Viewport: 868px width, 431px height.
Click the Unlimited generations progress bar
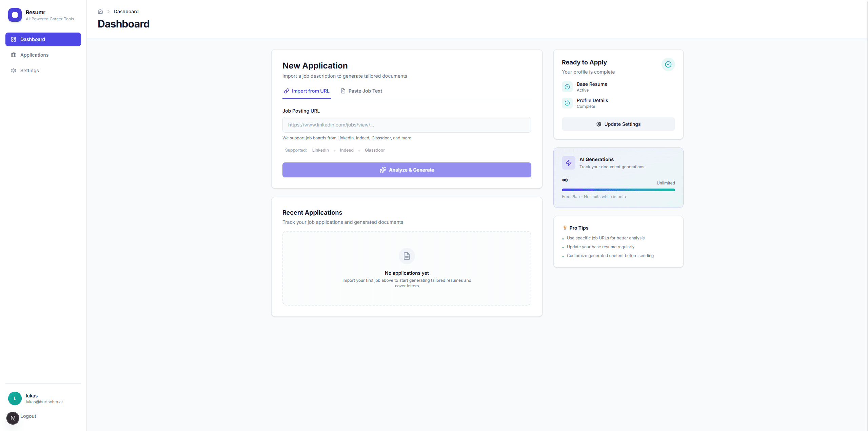click(x=618, y=190)
